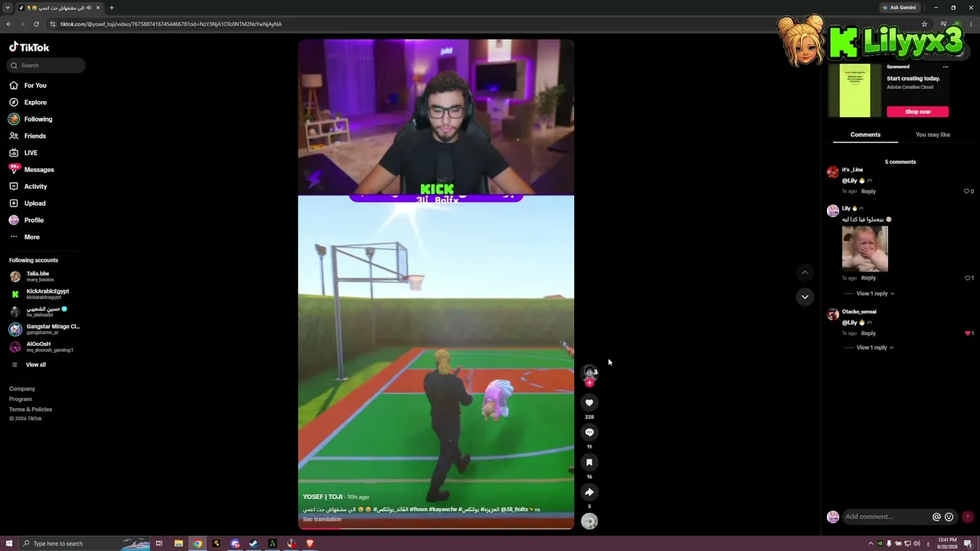Screen dimensions: 980x551
Task: Reply to it's_Lina's comment
Action: coord(868,191)
